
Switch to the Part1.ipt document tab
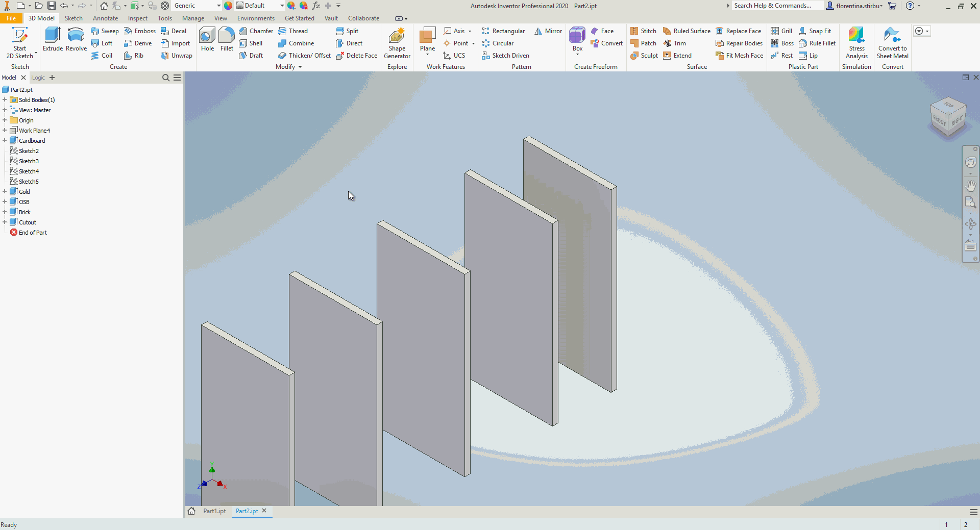click(x=214, y=511)
